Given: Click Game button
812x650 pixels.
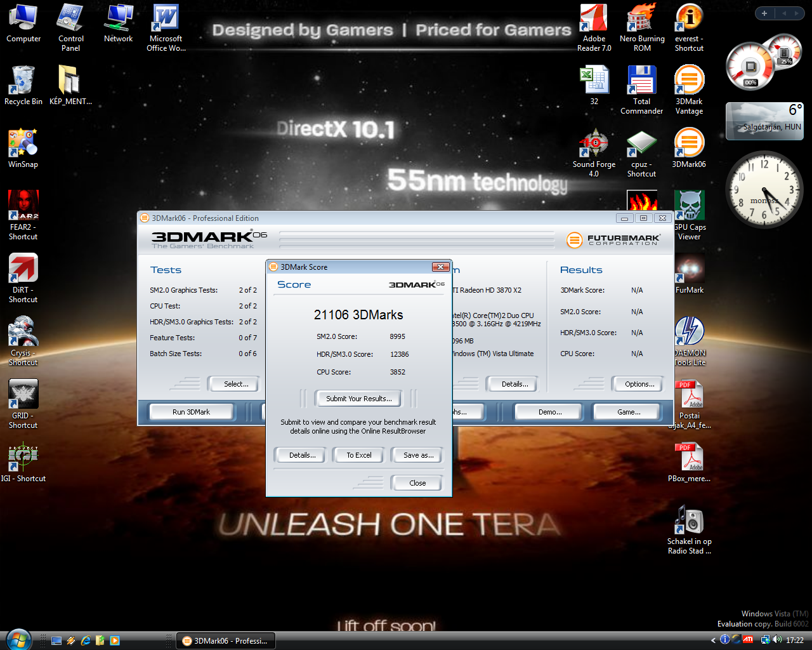Looking at the screenshot, I should coord(627,412).
